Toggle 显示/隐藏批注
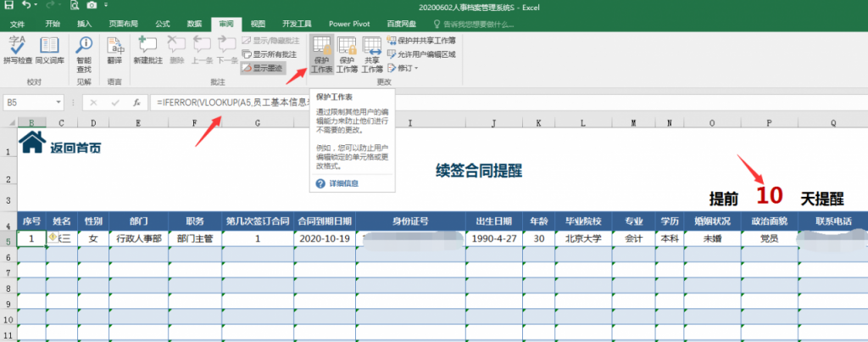This screenshot has width=868, height=342. [271, 41]
